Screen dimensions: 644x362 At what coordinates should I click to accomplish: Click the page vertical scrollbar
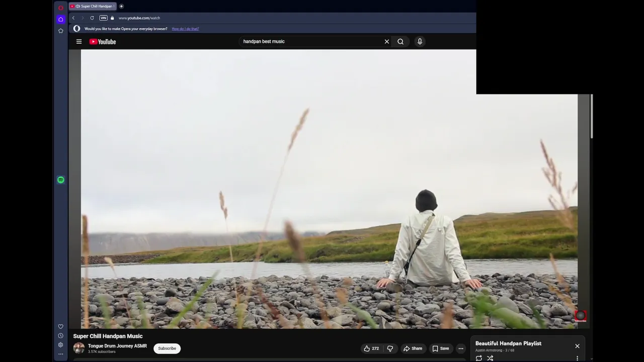coord(592,116)
